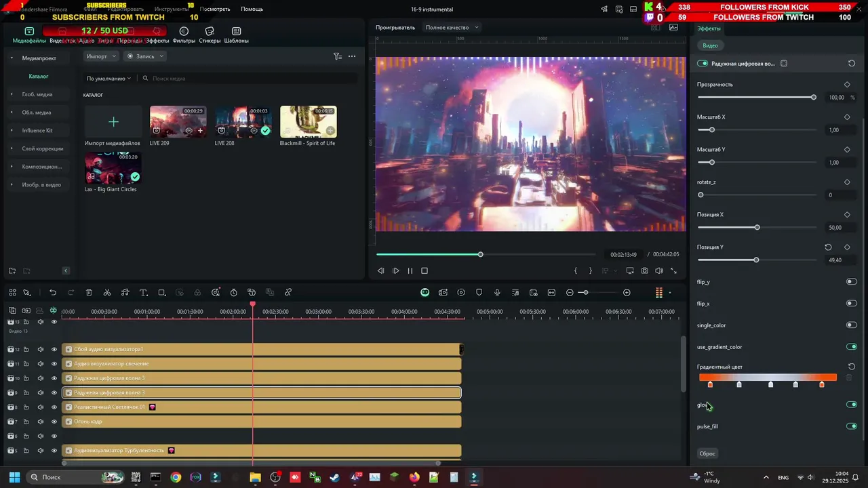Open the Полное качество quality dropdown
This screenshot has width=868, height=488.
point(452,27)
